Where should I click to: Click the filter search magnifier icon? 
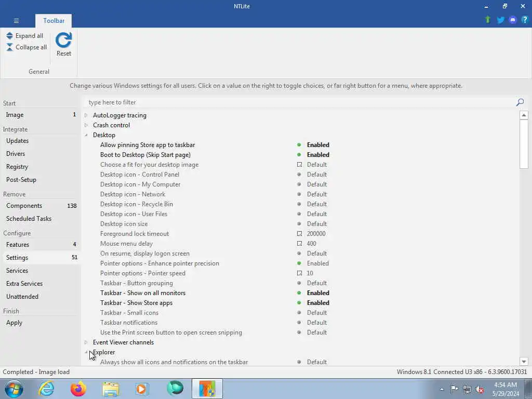click(x=520, y=102)
